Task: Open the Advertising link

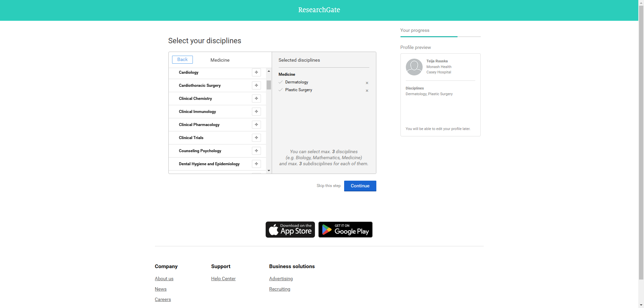Action: click(281, 279)
